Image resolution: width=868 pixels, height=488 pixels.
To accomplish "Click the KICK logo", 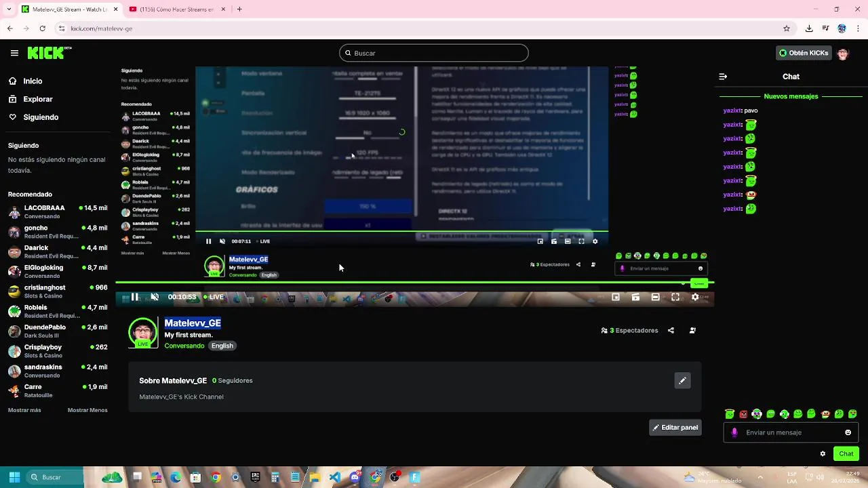I will pyautogui.click(x=50, y=53).
